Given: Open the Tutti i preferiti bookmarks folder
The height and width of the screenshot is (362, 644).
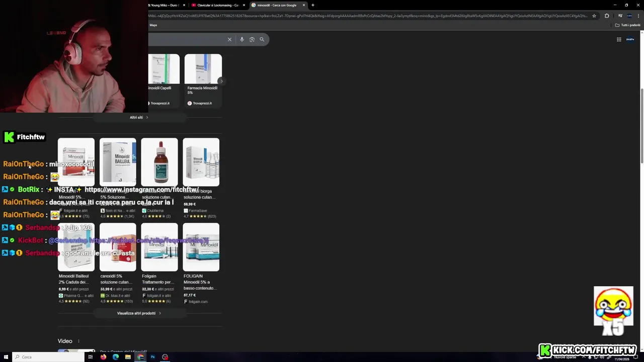Looking at the screenshot, I should tap(628, 25).
